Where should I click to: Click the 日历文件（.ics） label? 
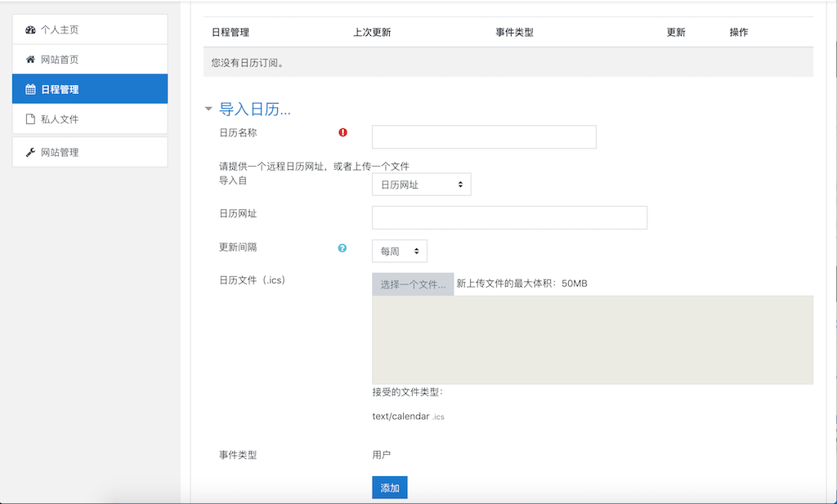(x=252, y=280)
